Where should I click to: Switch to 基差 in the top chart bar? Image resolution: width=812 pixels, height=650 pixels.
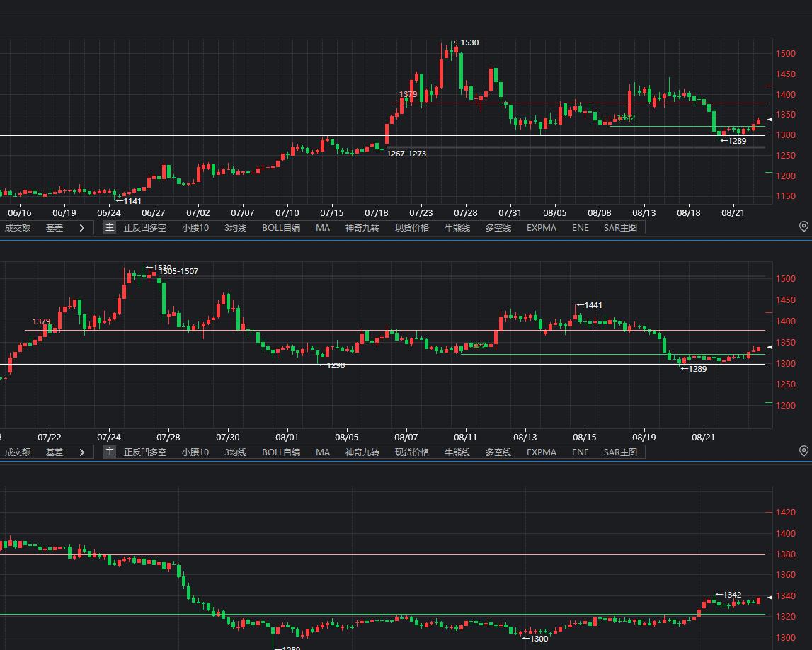55,228
